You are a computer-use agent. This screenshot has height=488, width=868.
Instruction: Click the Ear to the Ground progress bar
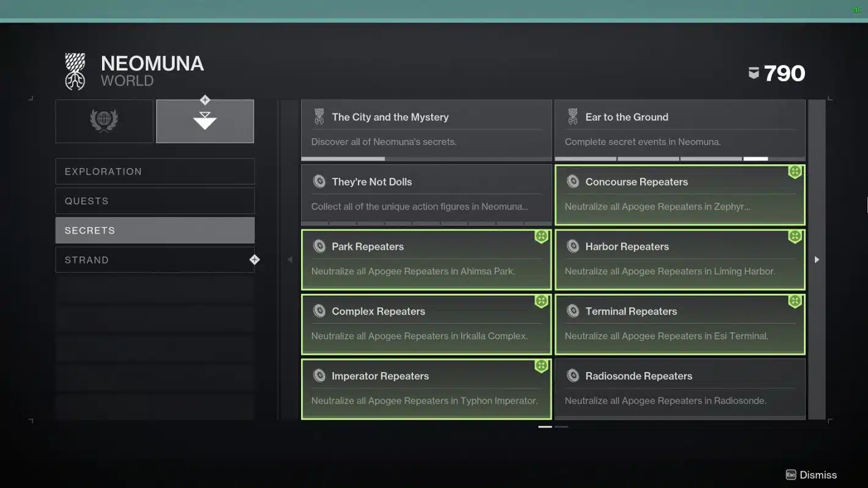point(679,159)
